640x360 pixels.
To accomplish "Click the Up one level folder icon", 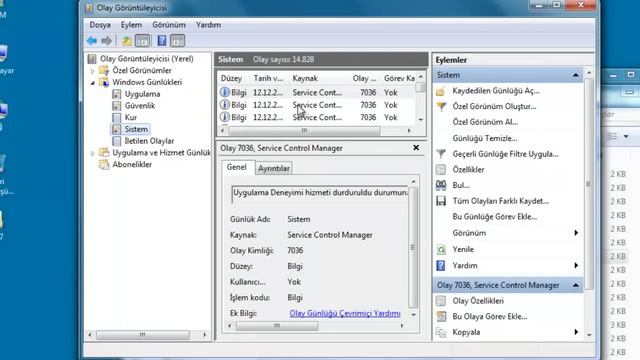I will pyautogui.click(x=127, y=40).
